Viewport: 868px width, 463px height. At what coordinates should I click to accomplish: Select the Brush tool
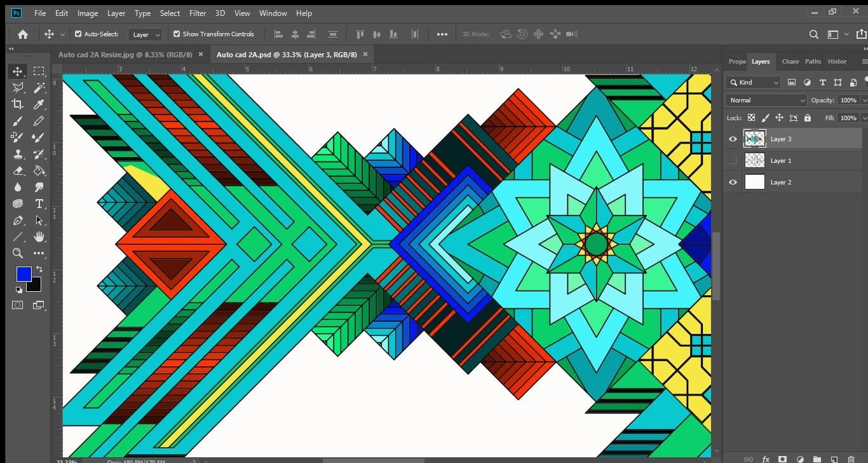(18, 121)
